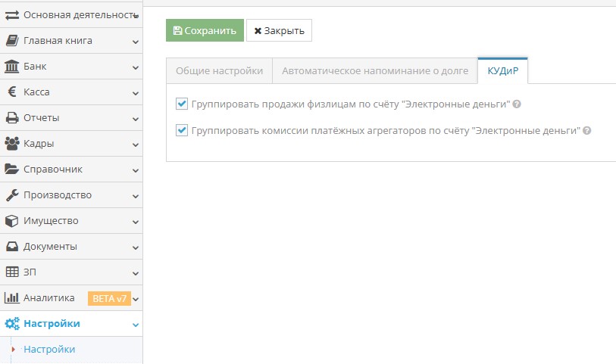Click help icon after aggregator commissions option
Viewport: 616px width, 364px height.
(x=587, y=130)
